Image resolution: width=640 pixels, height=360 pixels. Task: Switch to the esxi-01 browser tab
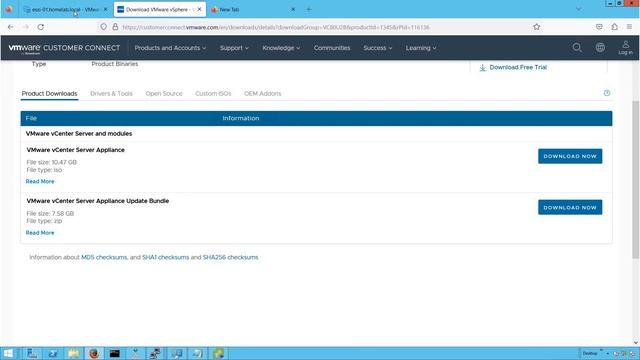pyautogui.click(x=65, y=9)
